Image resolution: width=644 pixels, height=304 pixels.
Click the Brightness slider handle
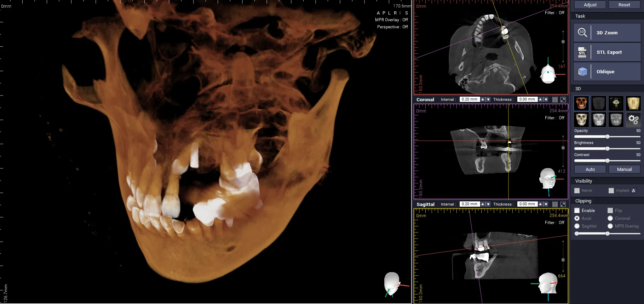pyautogui.click(x=608, y=149)
